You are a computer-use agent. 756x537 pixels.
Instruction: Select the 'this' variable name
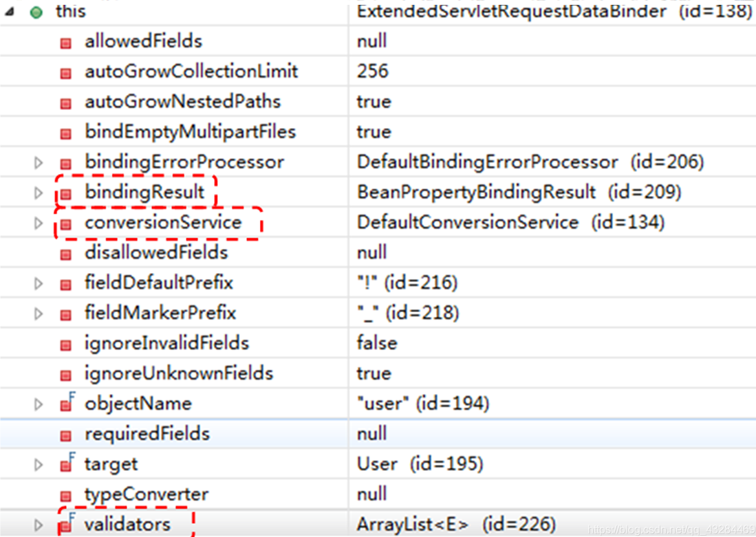pos(70,11)
